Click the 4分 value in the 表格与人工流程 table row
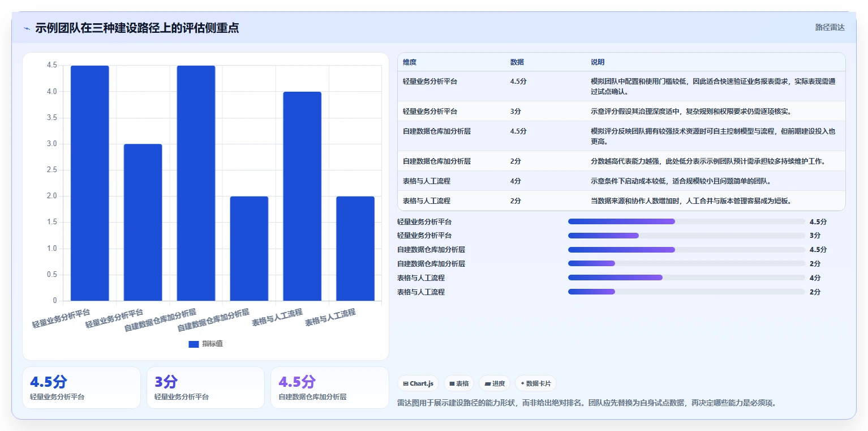This screenshot has width=868, height=431. 515,181
